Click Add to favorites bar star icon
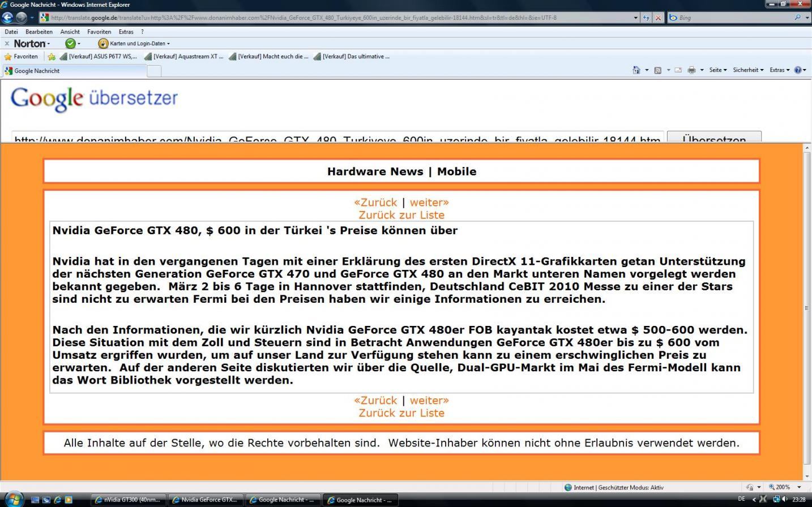Viewport: 812px width, 507px height. pos(52,57)
